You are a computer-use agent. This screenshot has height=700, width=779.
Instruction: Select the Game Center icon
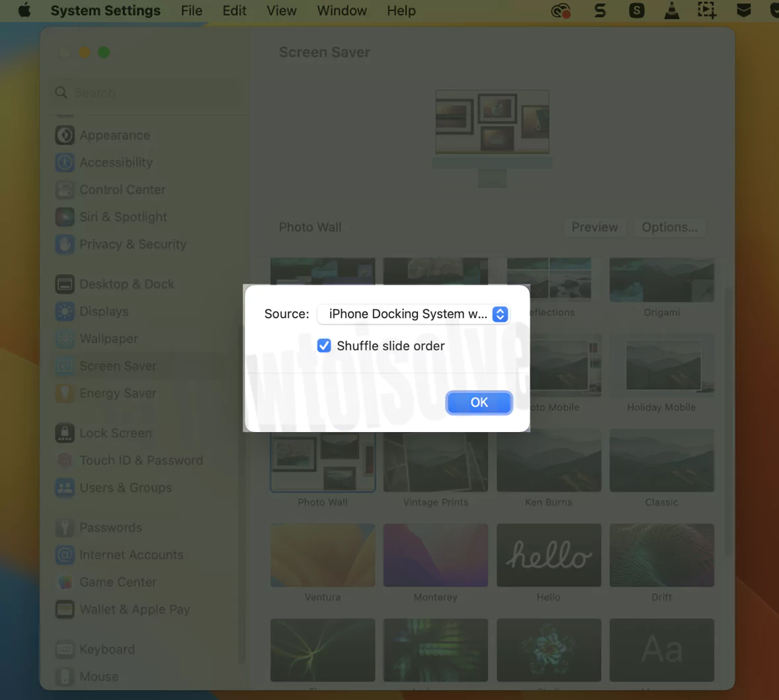point(65,583)
